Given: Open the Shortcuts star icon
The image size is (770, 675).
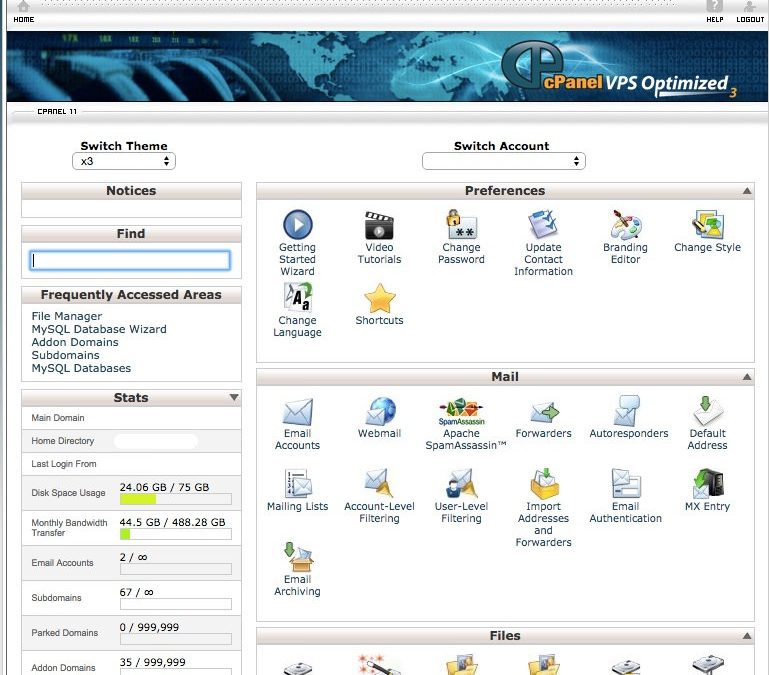Looking at the screenshot, I should tap(380, 298).
